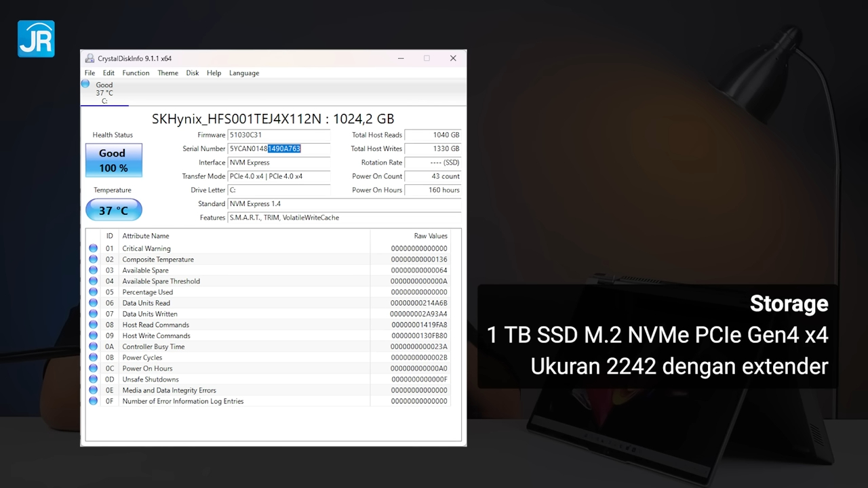Click the blue dot beside Power Cycles
Screen dimensions: 868x488
coord(93,357)
